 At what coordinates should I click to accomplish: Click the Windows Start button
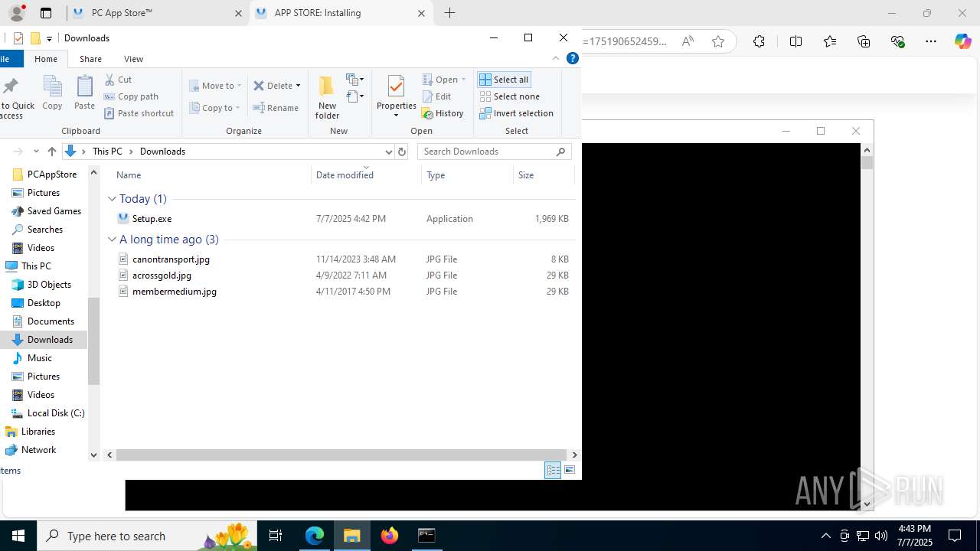click(x=18, y=536)
